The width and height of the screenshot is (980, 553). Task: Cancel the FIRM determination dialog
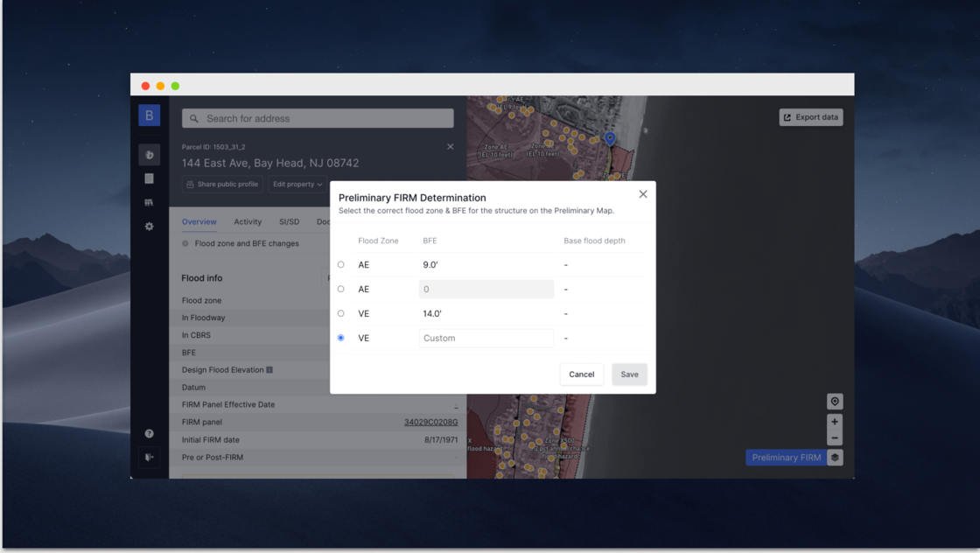tap(581, 374)
